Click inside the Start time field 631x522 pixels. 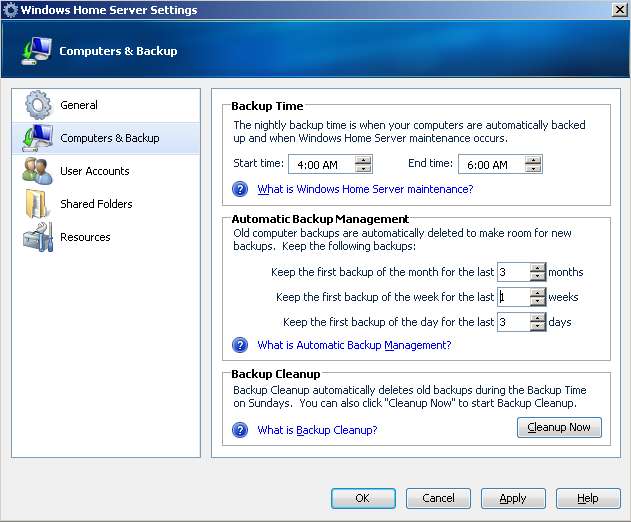click(x=330, y=164)
